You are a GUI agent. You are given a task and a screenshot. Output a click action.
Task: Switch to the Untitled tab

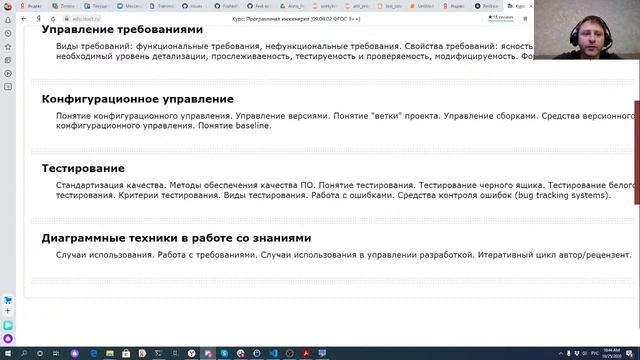pyautogui.click(x=422, y=6)
